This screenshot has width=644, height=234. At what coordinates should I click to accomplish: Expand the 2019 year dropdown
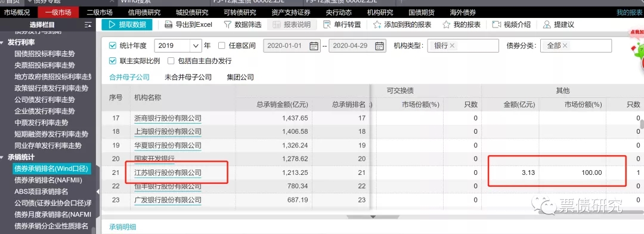click(x=196, y=45)
